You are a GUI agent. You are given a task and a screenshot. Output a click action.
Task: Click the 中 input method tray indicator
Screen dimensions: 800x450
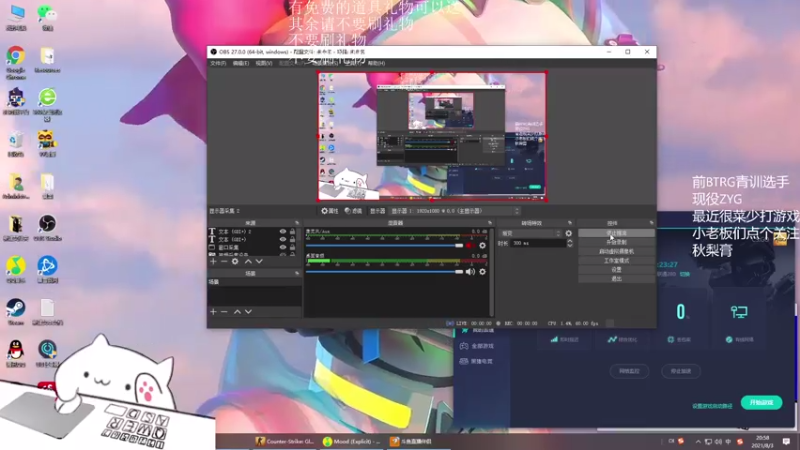(x=728, y=441)
